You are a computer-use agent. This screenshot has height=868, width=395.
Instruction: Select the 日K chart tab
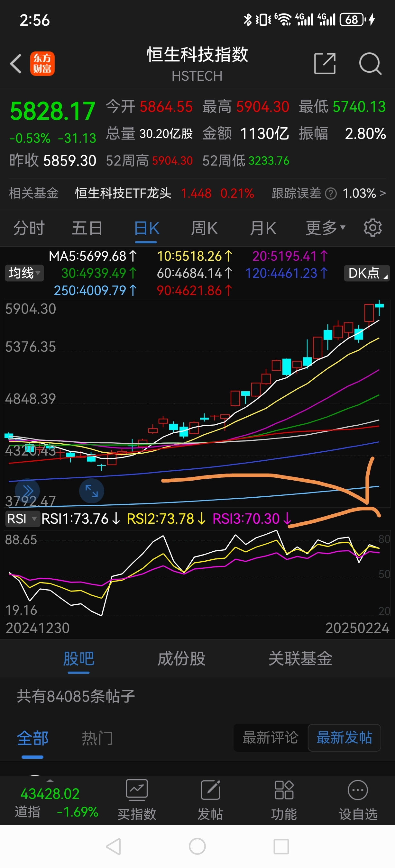146,228
